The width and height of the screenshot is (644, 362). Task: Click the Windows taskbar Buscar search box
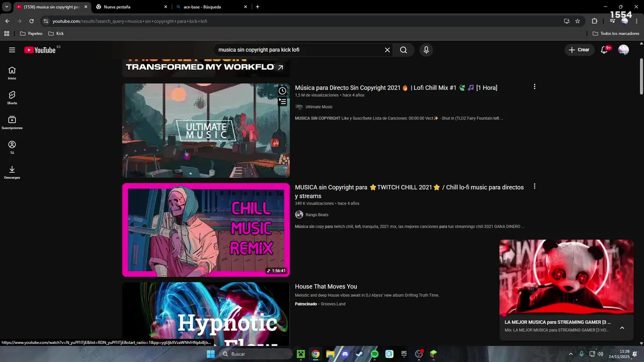click(256, 354)
